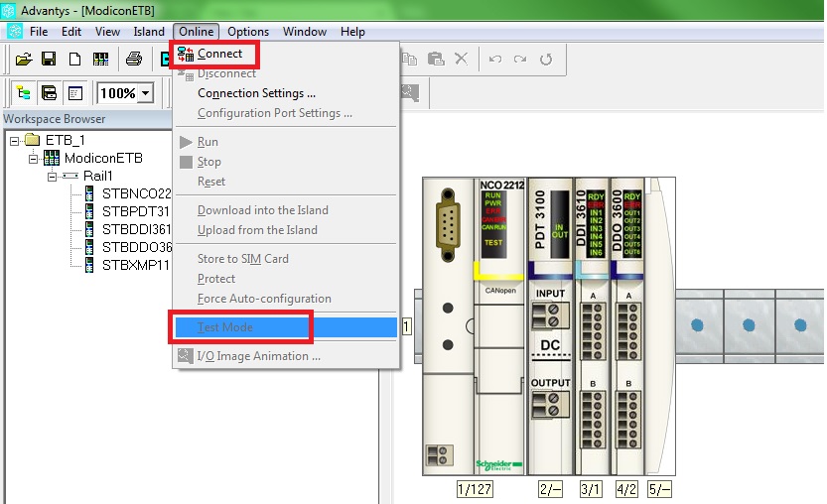Click the Connect icon in Online menu
Image resolution: width=827 pixels, height=504 pixels.
185,54
